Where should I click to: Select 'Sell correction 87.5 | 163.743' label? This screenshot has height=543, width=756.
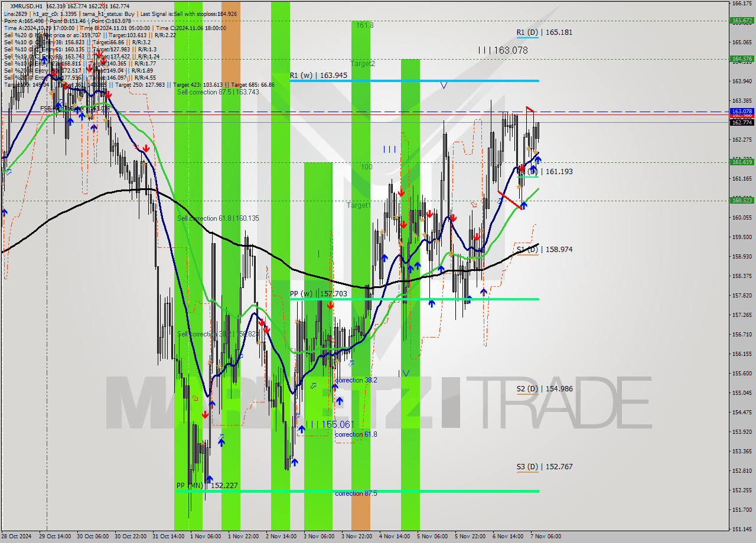pos(218,92)
